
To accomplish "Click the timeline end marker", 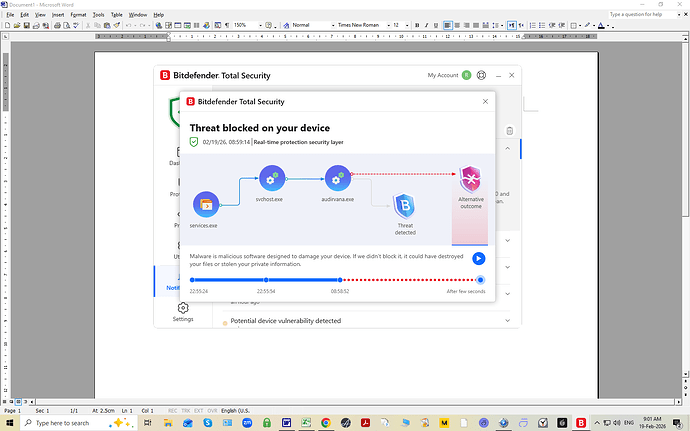I will [481, 280].
